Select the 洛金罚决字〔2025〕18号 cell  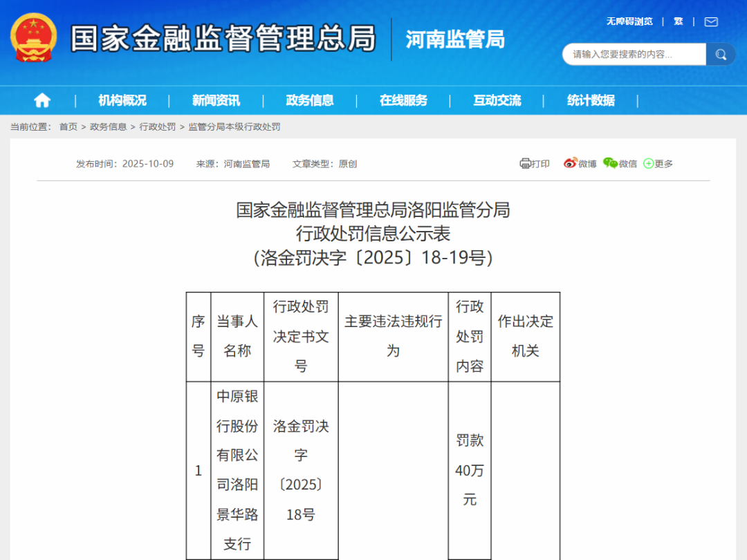point(301,471)
